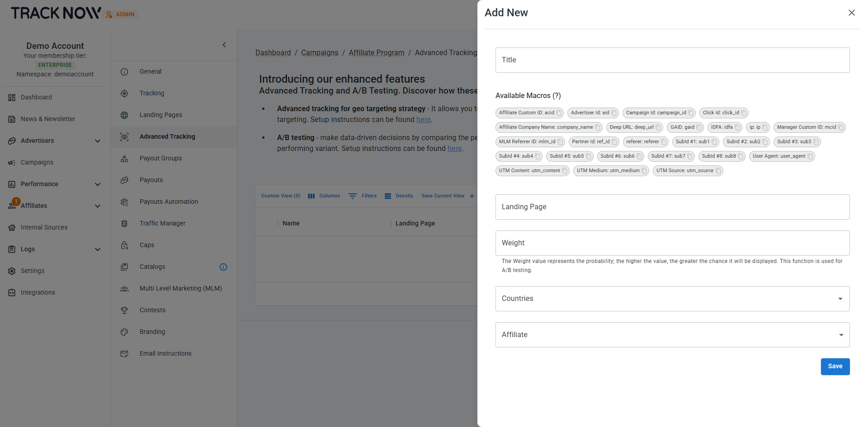Copy the Deep URL macro icon

(658, 127)
